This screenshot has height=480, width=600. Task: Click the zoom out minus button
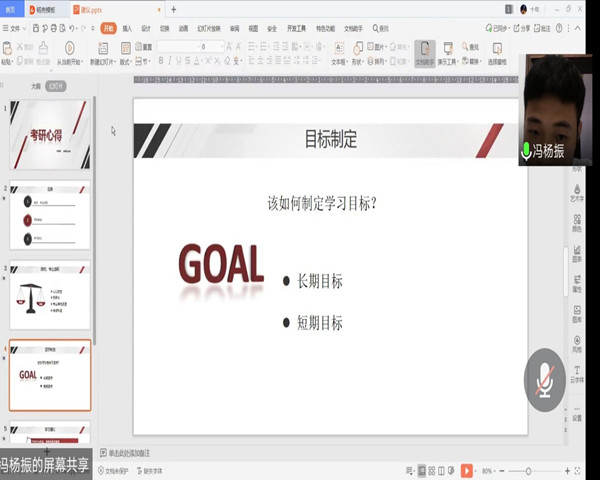[502, 471]
